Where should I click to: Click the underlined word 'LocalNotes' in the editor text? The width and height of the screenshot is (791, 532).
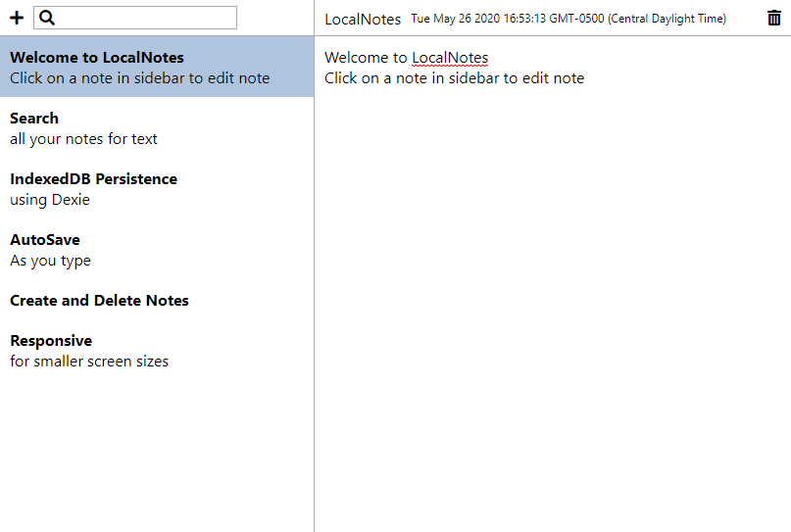(450, 58)
